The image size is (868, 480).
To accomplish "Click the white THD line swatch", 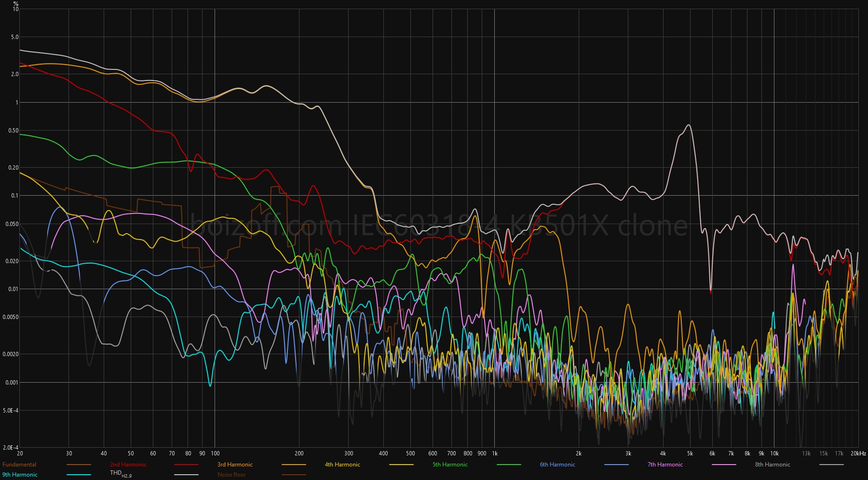I will 186,475.
